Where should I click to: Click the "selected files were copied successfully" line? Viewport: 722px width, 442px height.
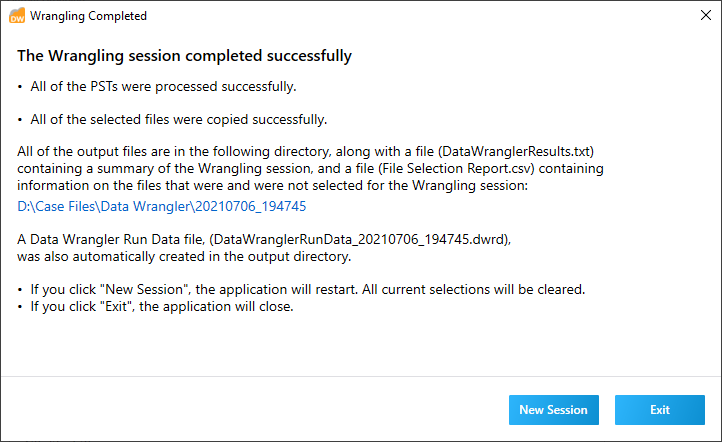point(179,120)
